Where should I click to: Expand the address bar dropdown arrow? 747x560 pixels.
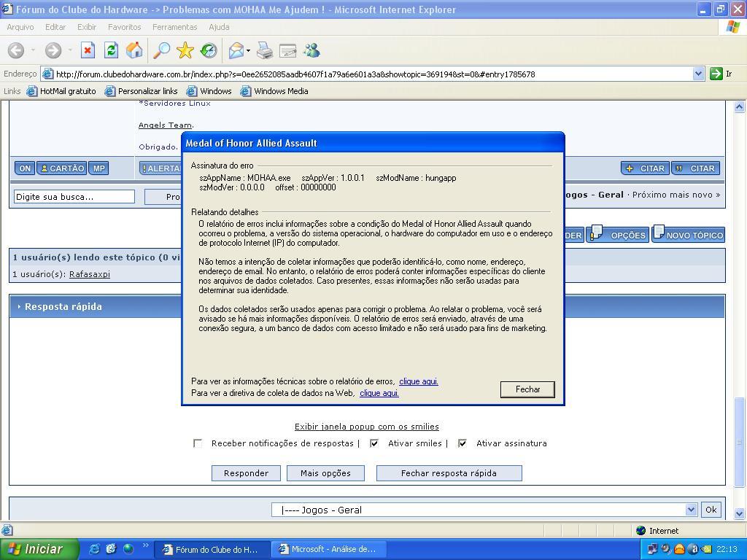click(698, 74)
